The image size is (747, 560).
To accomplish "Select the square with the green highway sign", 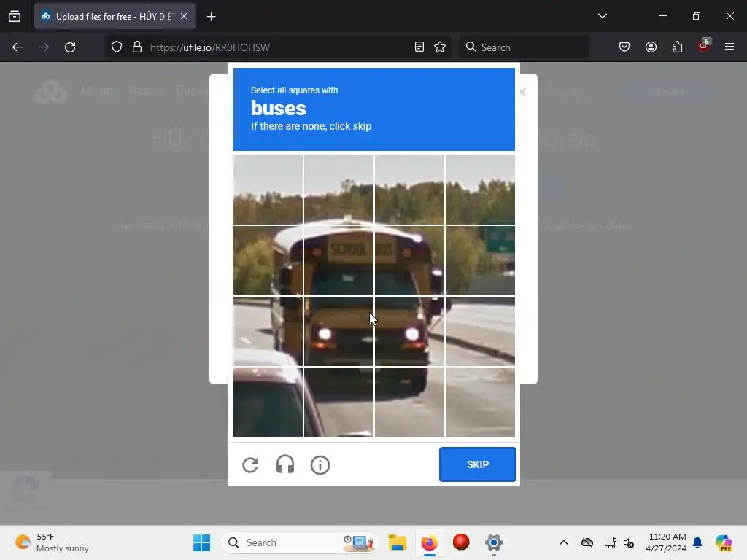I will [480, 260].
